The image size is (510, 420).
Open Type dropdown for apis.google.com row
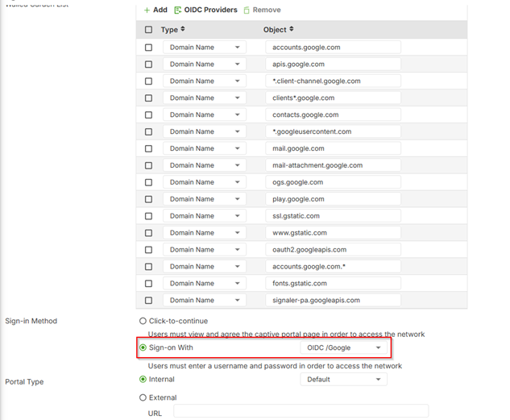click(205, 64)
